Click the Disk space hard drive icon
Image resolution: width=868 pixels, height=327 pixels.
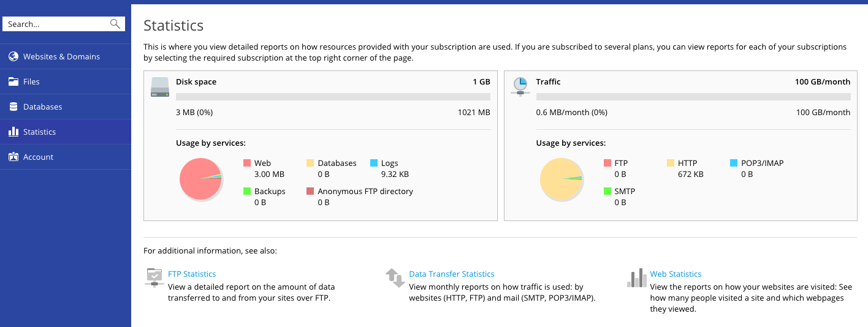click(x=160, y=87)
